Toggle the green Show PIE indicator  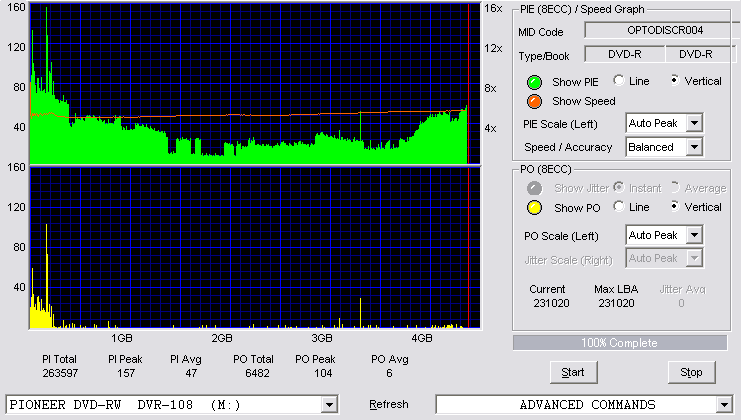534,82
